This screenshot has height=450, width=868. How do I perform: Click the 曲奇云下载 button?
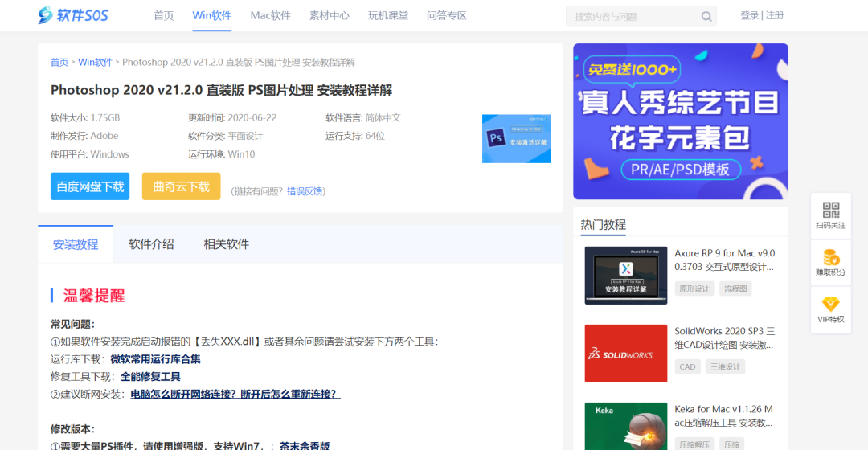click(181, 186)
